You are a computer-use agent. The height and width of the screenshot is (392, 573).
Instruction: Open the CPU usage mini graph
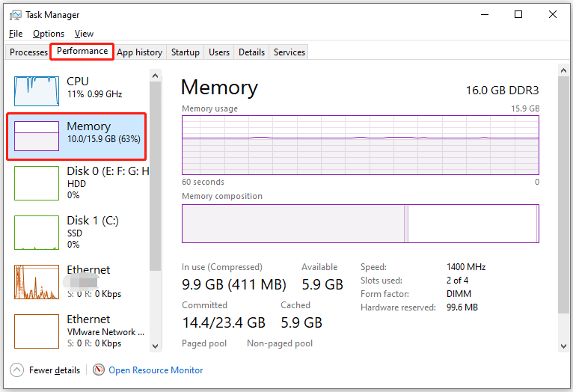[x=37, y=91]
